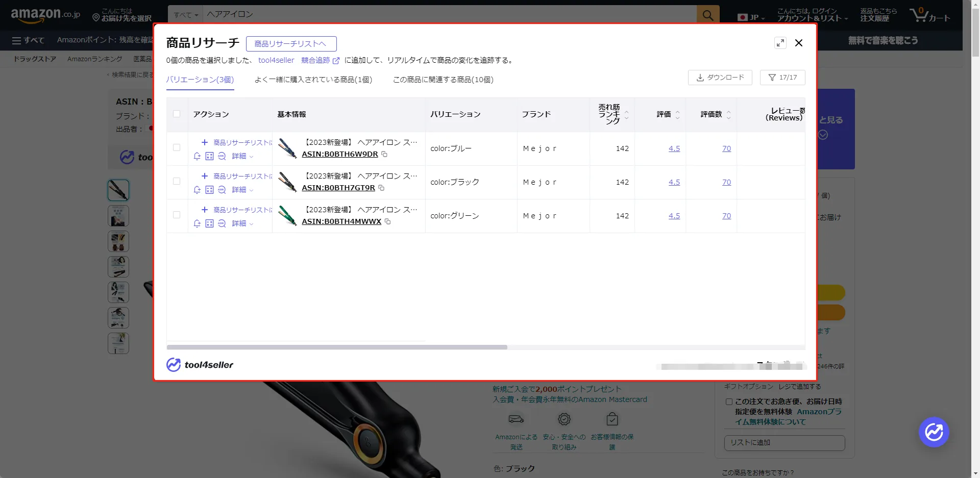Open the リストに追加 dropdown

click(x=785, y=443)
